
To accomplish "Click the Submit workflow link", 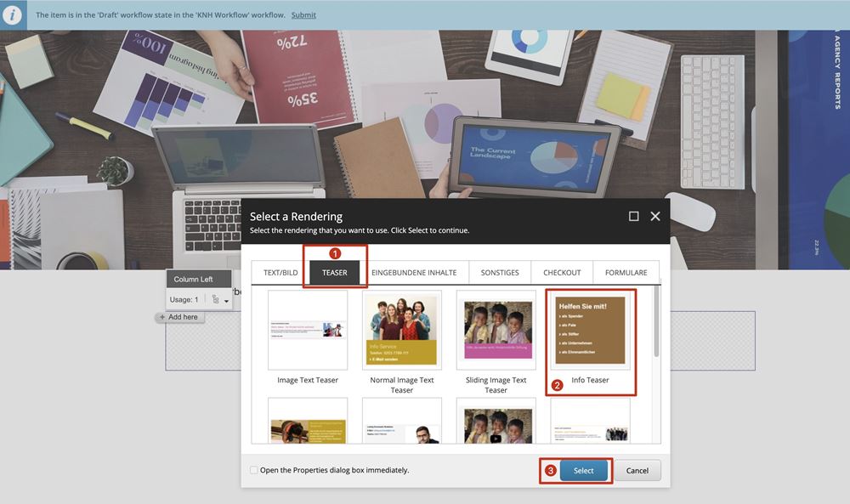I will click(303, 15).
